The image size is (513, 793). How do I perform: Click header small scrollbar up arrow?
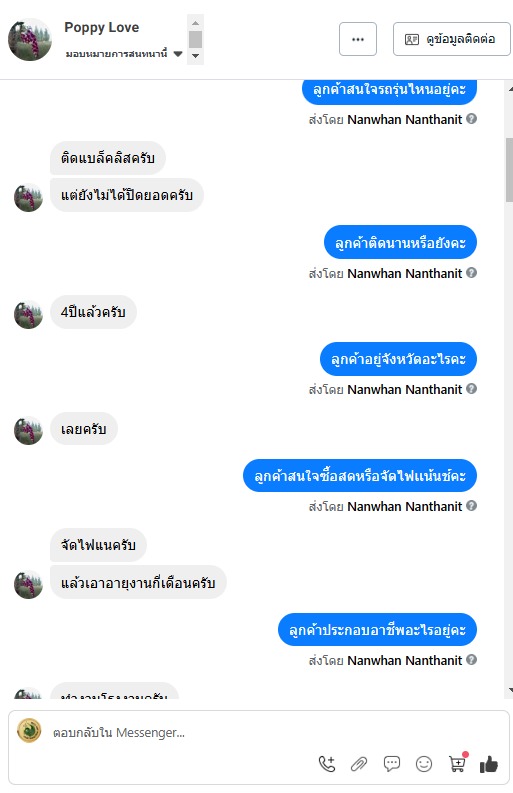point(195,23)
